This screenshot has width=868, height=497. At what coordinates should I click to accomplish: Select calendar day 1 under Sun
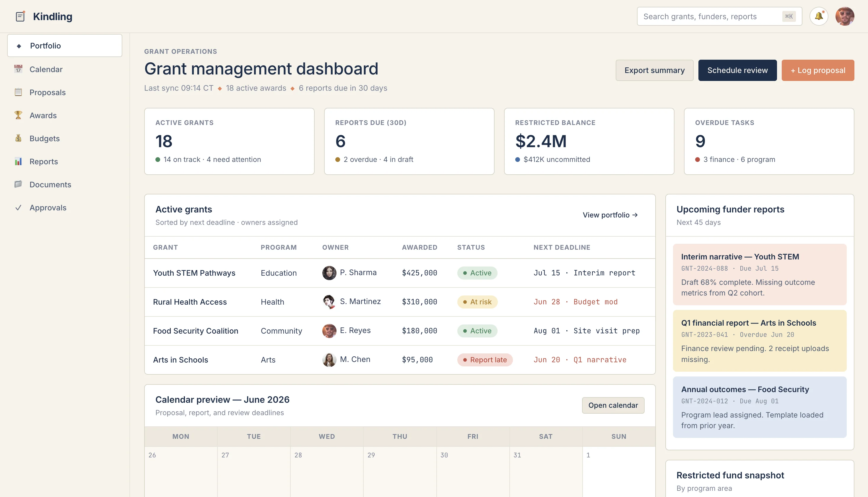pyautogui.click(x=619, y=472)
